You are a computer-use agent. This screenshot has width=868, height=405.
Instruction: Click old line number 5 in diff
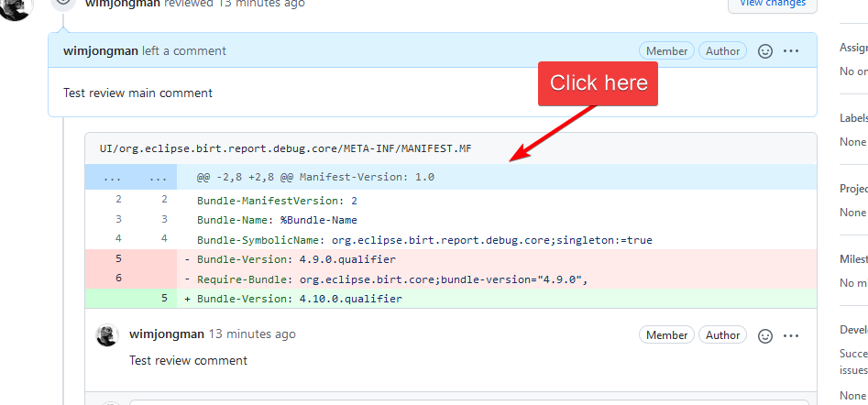point(118,258)
